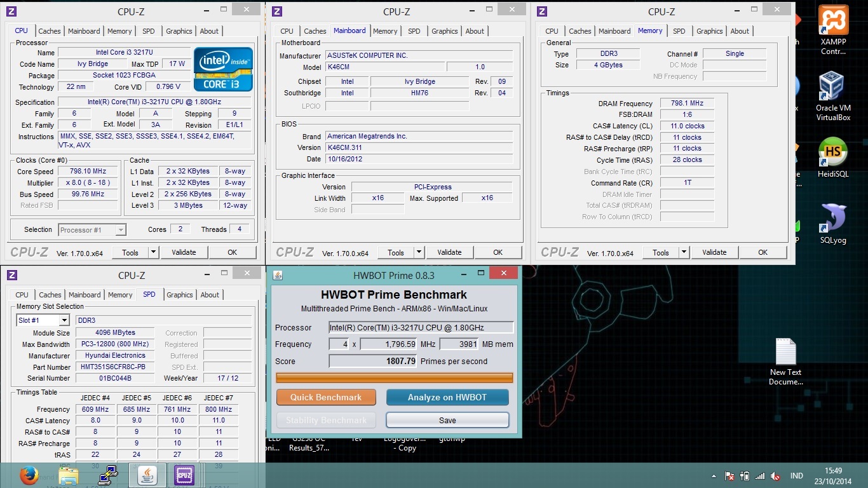
Task: Click the Z icon of the SPD window
Action: tap(11, 275)
